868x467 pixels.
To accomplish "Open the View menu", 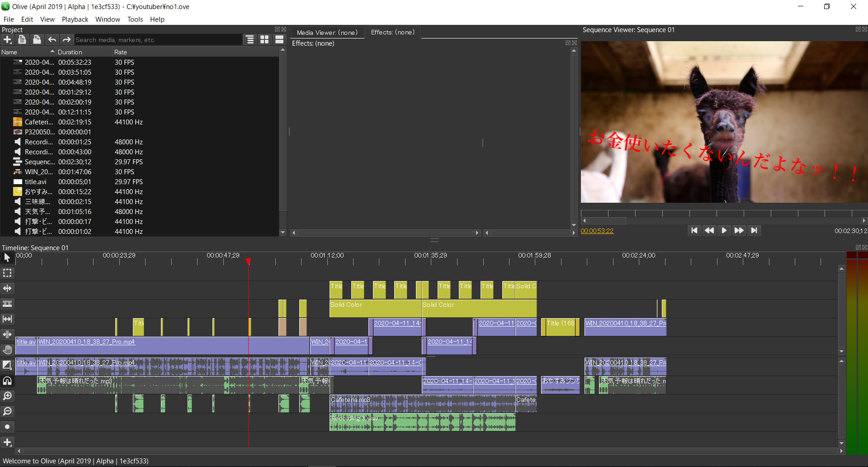I will 47,19.
